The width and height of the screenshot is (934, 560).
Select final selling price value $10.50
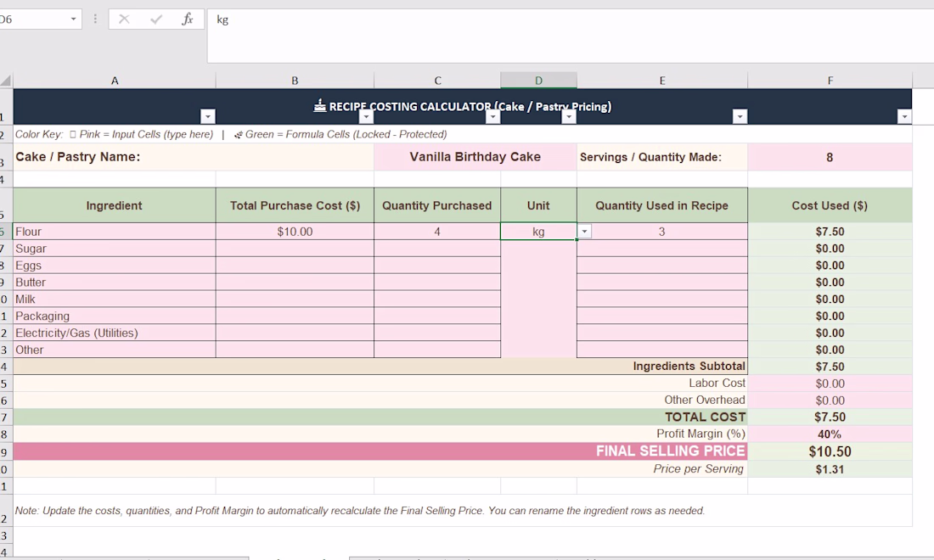[830, 451]
